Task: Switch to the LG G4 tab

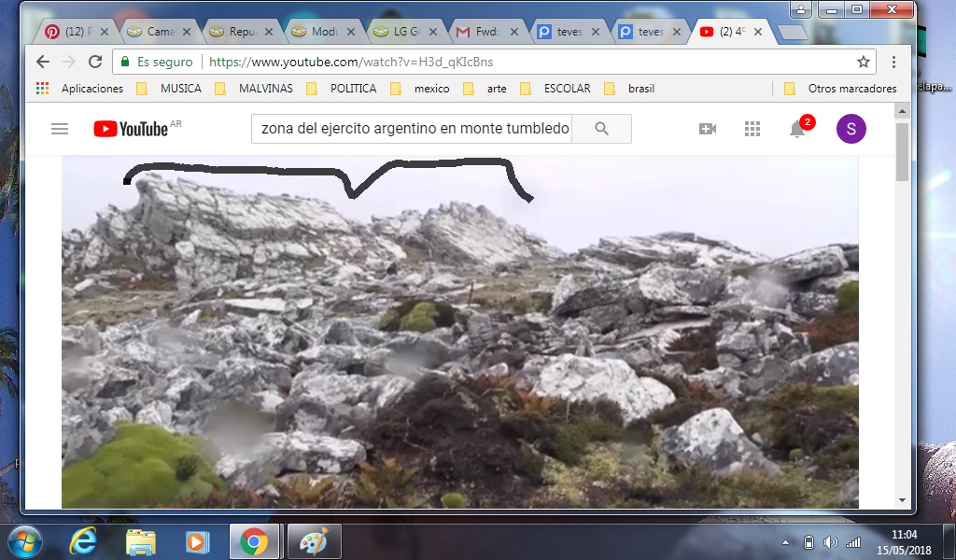Action: [x=405, y=32]
